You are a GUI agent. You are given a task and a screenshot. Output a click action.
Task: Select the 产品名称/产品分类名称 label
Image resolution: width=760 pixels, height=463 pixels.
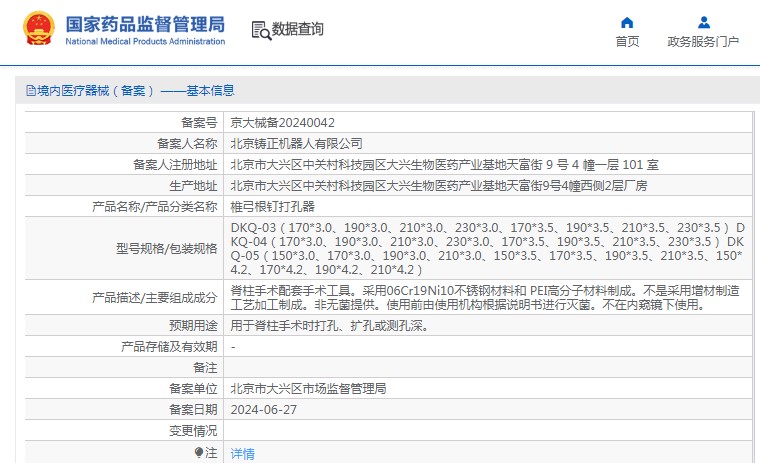155,207
